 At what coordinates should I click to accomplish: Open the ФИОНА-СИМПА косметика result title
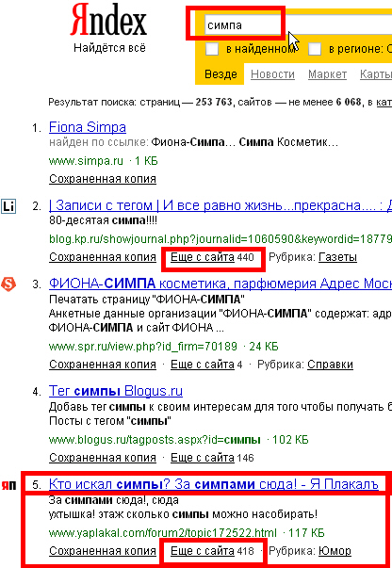coord(220,284)
